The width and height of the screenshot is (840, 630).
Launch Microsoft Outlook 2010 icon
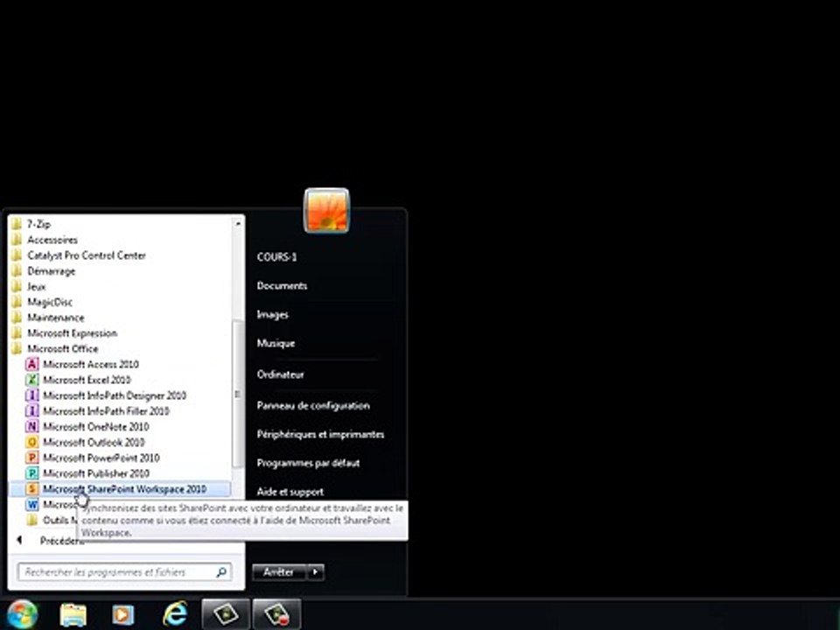tap(32, 442)
